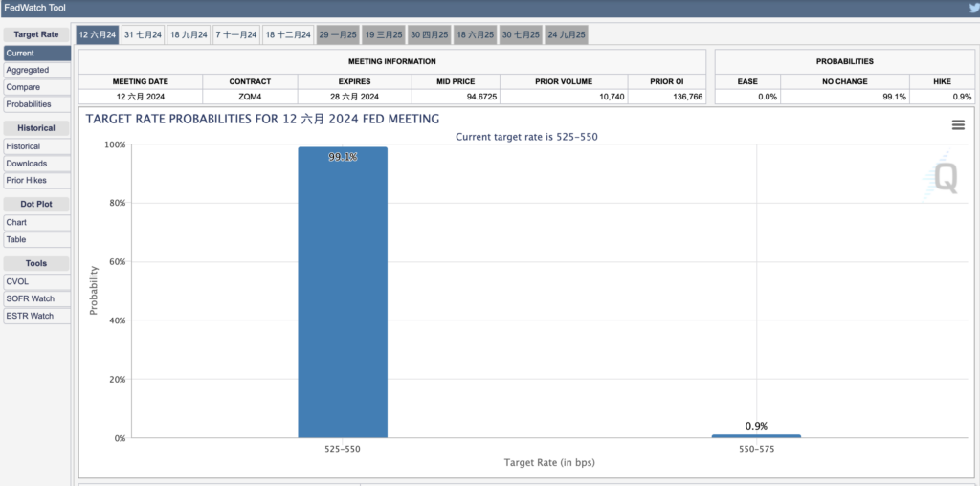
Task: Click the Historical section header label
Action: coord(36,128)
